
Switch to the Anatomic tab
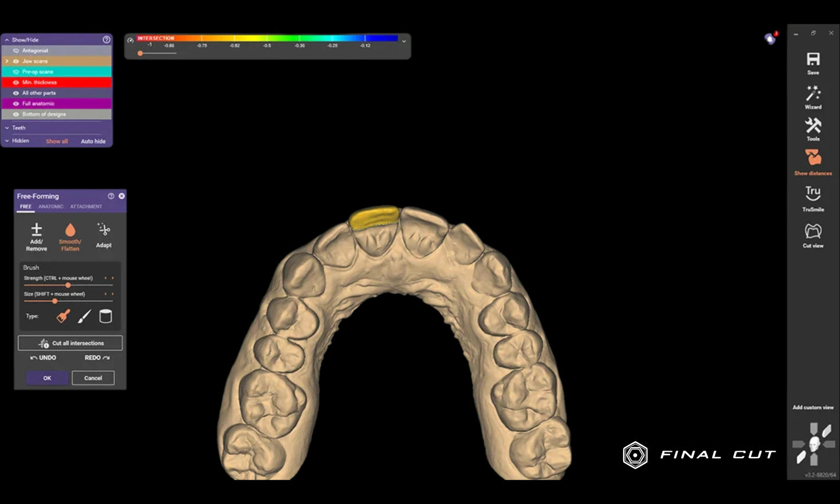pyautogui.click(x=51, y=207)
